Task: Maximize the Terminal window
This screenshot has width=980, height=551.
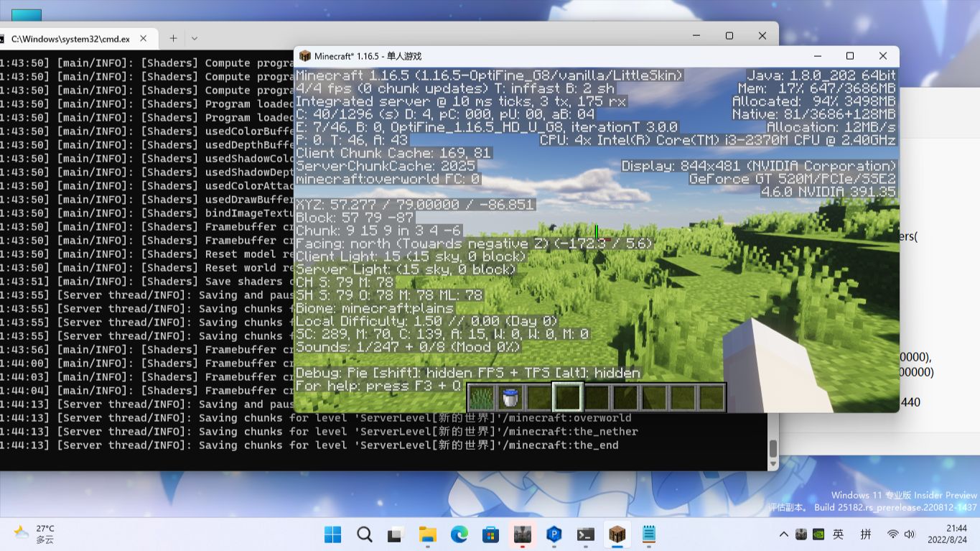Action: (729, 36)
